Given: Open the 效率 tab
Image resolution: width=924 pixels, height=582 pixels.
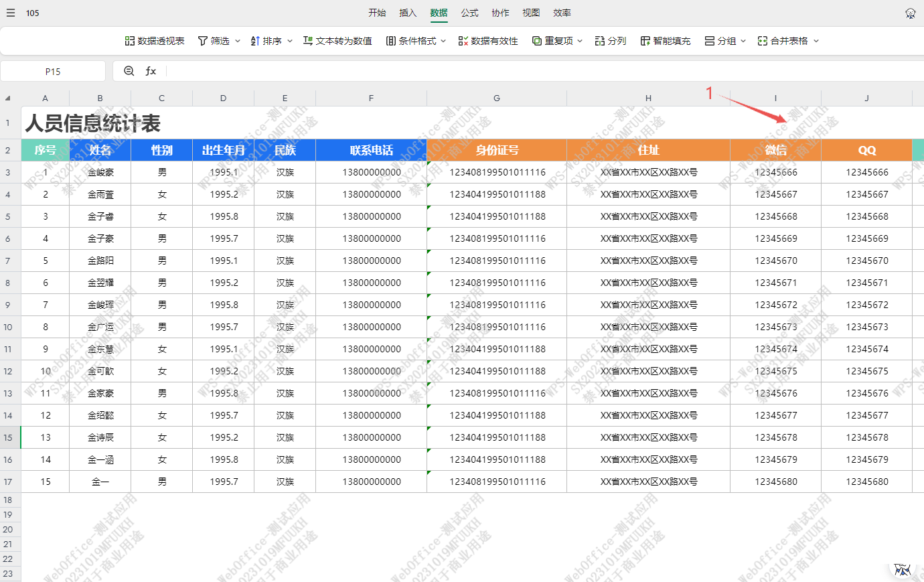Looking at the screenshot, I should (x=562, y=13).
